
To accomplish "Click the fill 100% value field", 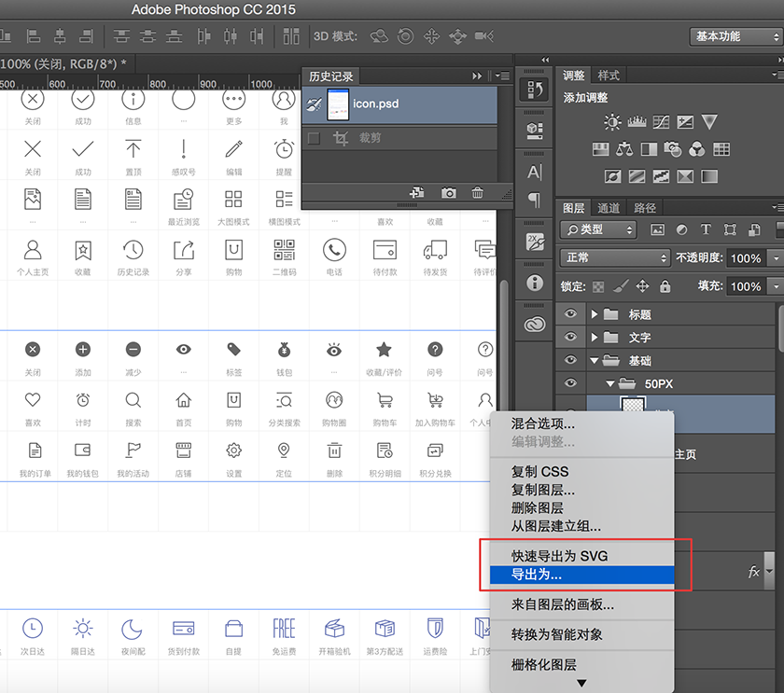I will tap(746, 286).
